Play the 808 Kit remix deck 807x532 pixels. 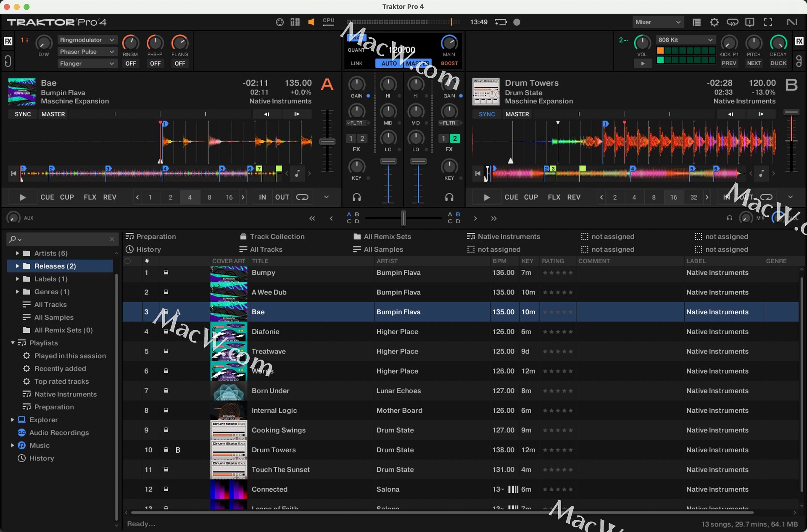(x=643, y=63)
